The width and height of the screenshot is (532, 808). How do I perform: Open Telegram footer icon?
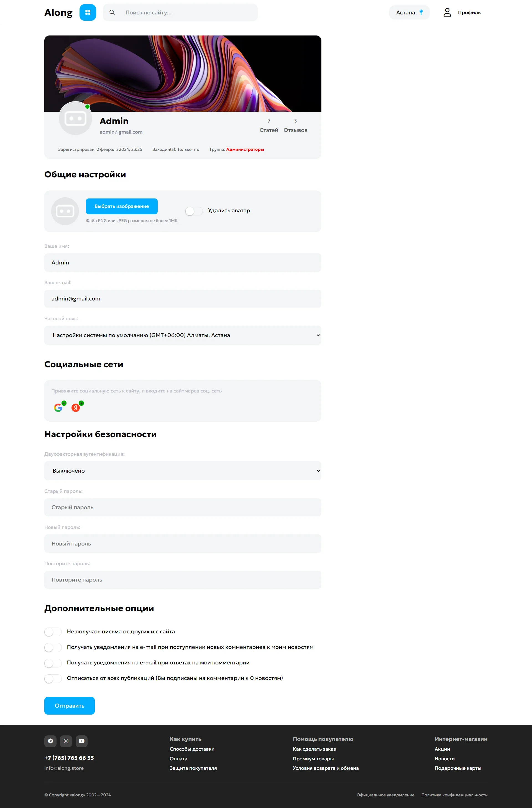tap(50, 741)
